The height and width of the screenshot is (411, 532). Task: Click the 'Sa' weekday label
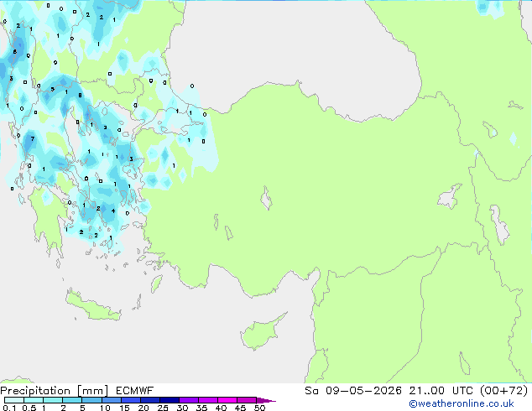tap(311, 391)
